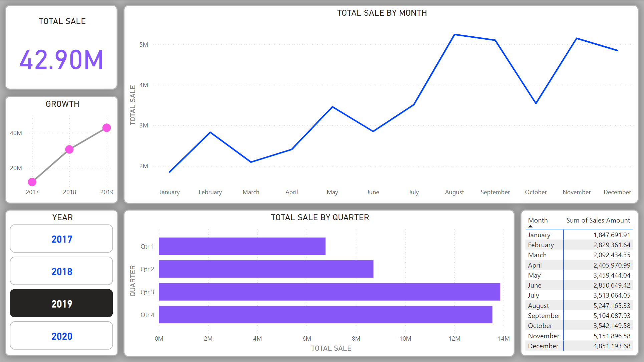The width and height of the screenshot is (644, 362).
Task: Click the 2019 pink marker in Growth chart
Action: tap(106, 128)
